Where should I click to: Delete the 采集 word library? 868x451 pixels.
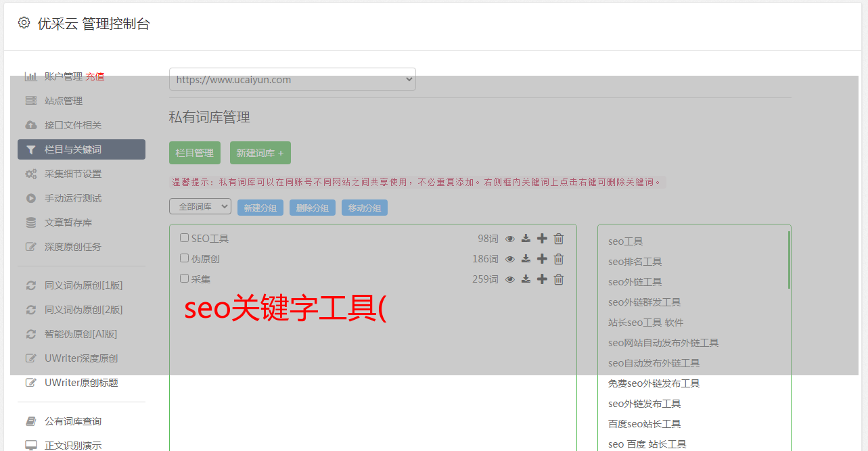[559, 279]
